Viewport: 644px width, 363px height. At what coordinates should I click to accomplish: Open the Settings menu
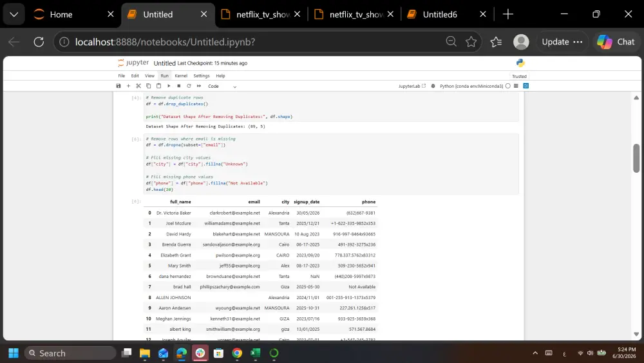201,75
